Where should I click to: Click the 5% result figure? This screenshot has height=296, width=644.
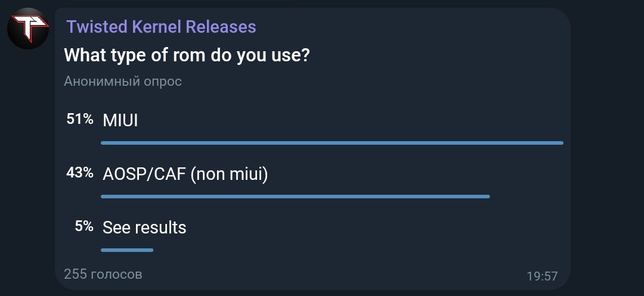[x=84, y=226]
